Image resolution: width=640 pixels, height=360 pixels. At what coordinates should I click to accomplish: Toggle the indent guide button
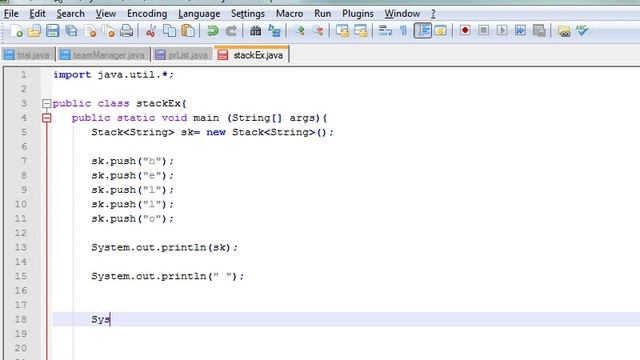coord(422,31)
